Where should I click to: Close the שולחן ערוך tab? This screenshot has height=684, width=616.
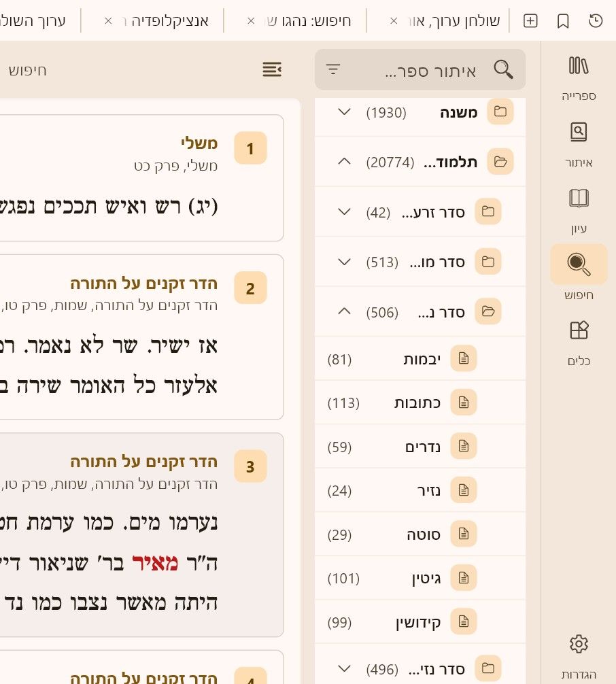pos(394,20)
